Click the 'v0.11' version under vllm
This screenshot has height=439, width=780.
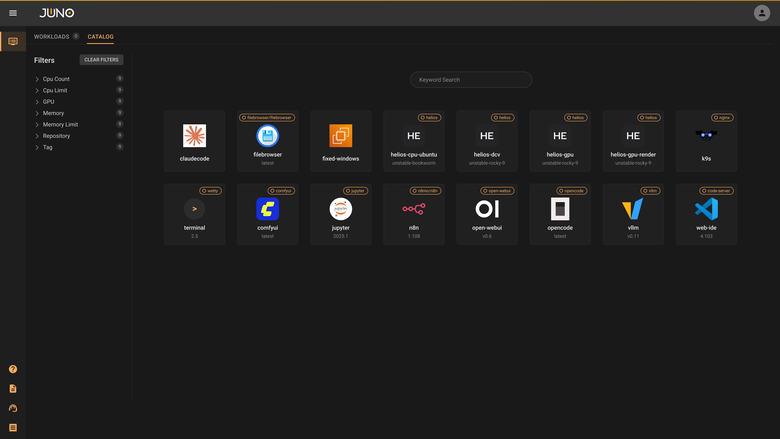633,236
